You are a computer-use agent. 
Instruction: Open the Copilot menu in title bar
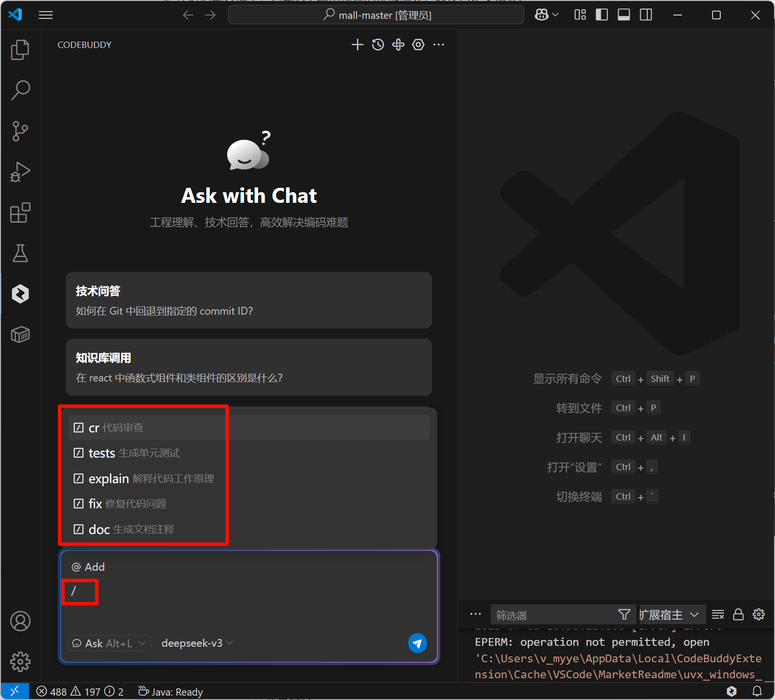click(x=546, y=15)
